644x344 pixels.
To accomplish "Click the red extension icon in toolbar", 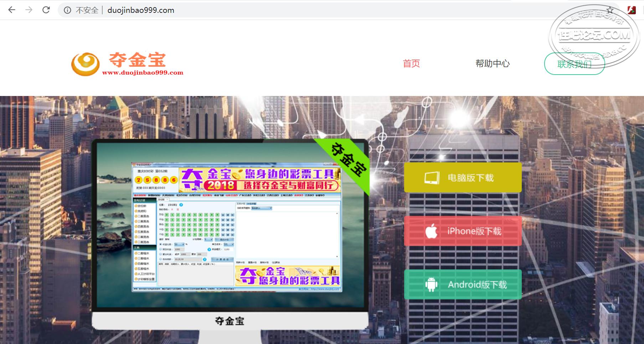I will [x=632, y=10].
